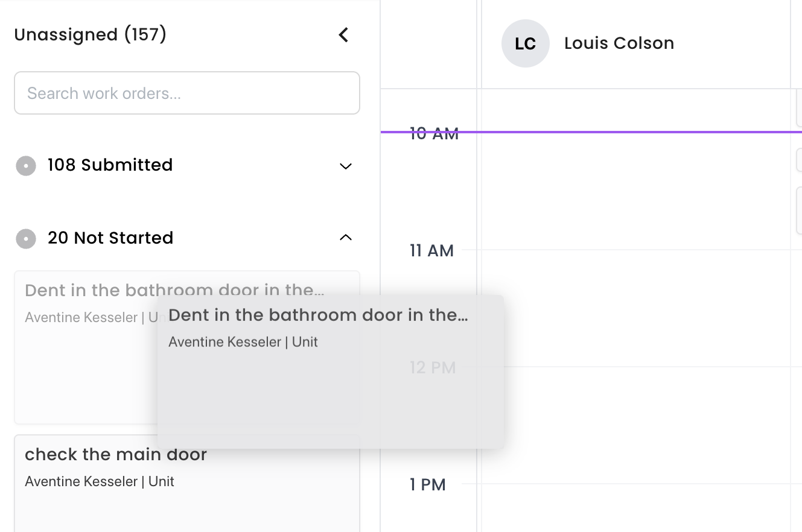The height and width of the screenshot is (532, 802).
Task: Click the floating dragged work order card
Action: pos(331,372)
